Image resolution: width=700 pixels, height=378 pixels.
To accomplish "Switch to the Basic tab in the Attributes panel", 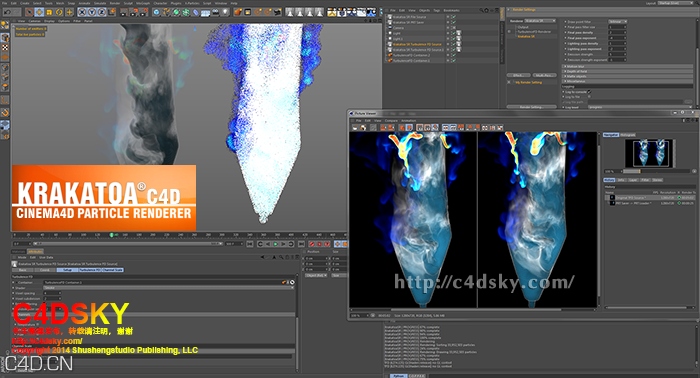I will (22, 270).
